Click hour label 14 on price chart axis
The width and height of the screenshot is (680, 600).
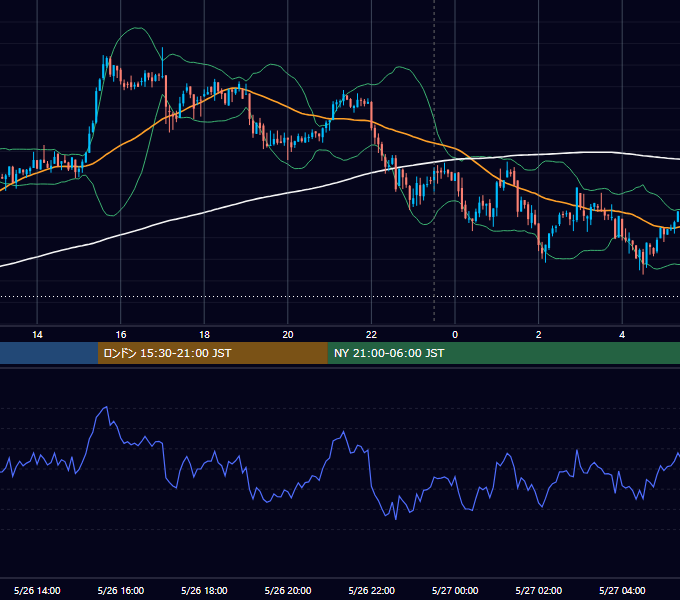coord(37,335)
